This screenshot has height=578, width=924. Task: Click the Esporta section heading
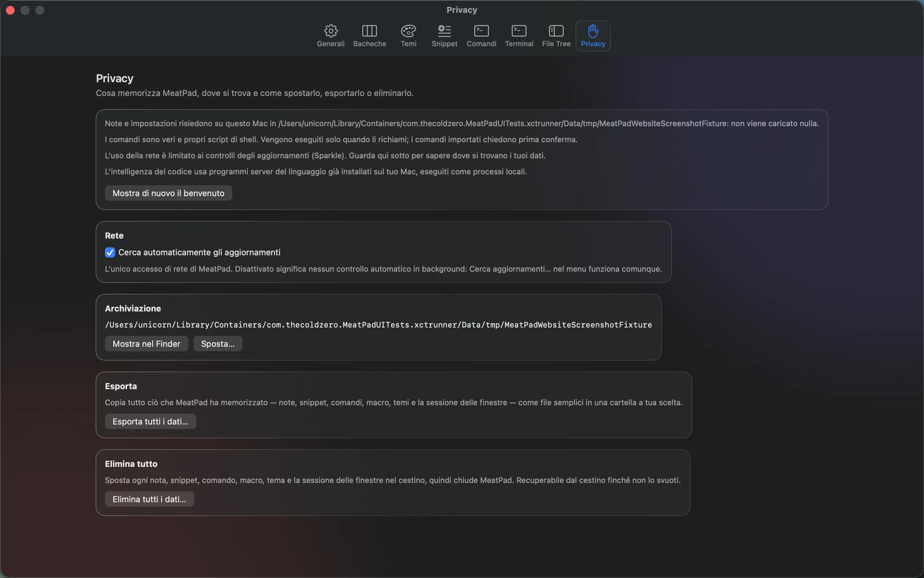point(121,386)
